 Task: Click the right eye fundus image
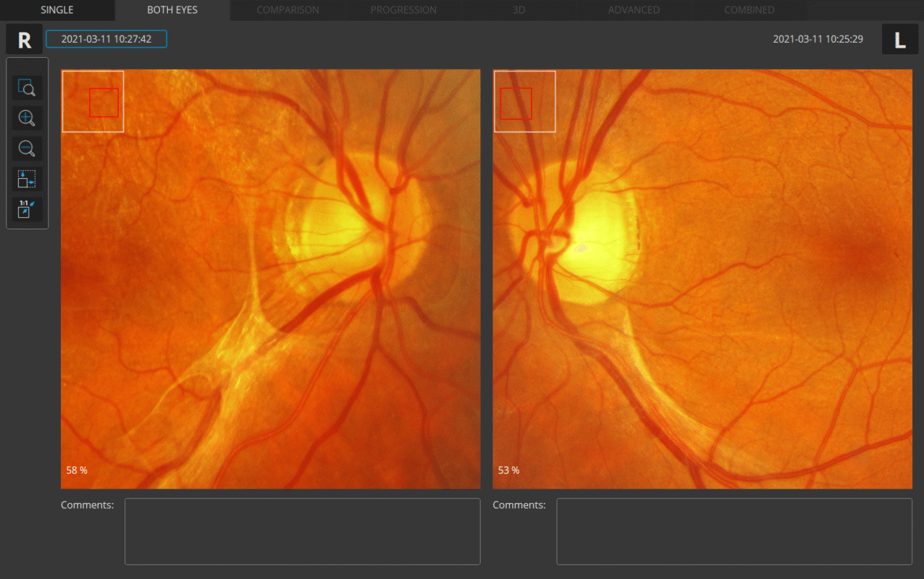point(271,279)
